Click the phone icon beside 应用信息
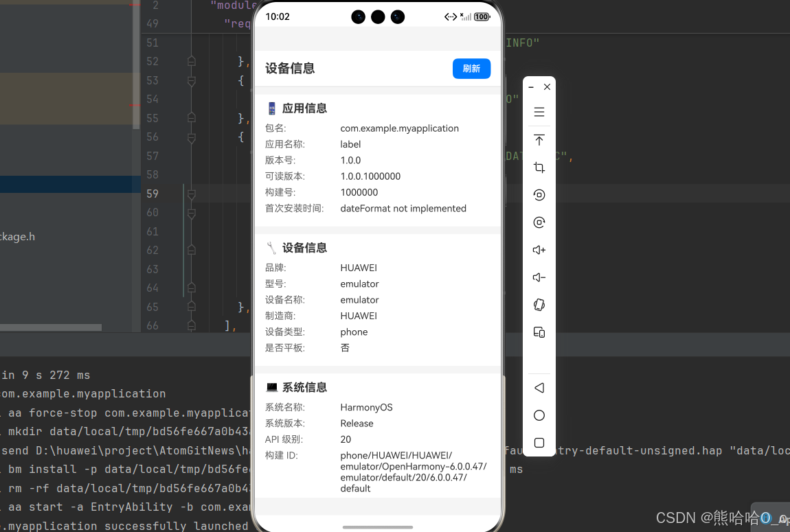 point(271,108)
